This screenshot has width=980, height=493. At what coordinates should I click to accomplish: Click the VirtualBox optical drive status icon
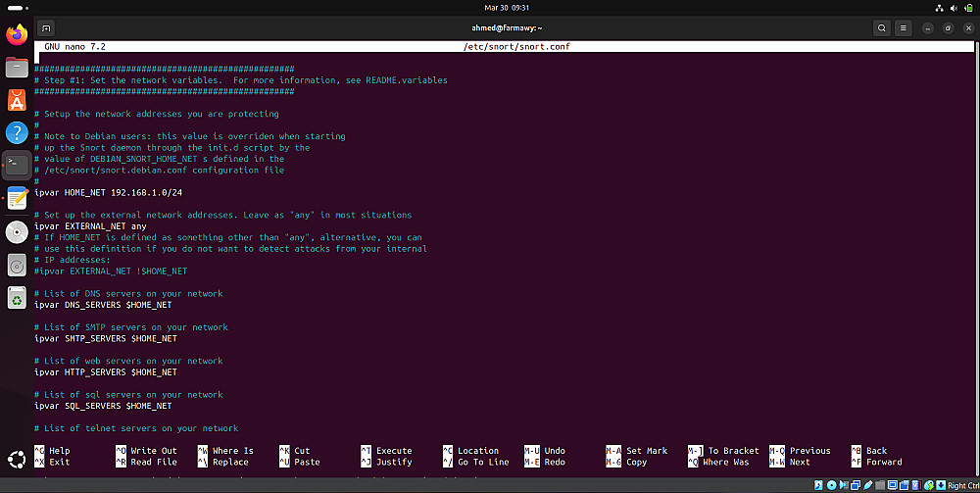(x=832, y=485)
